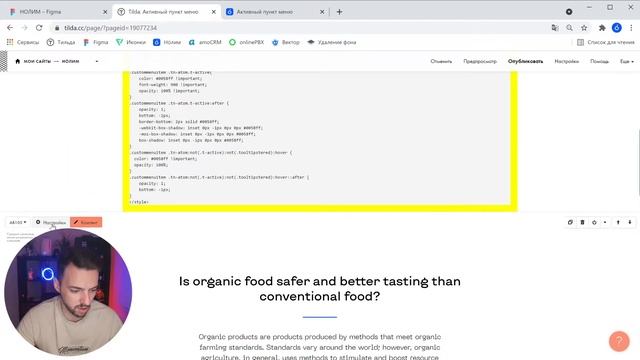The width and height of the screenshot is (640, 360).
Task: Reload the current page
Action: [x=39, y=28]
